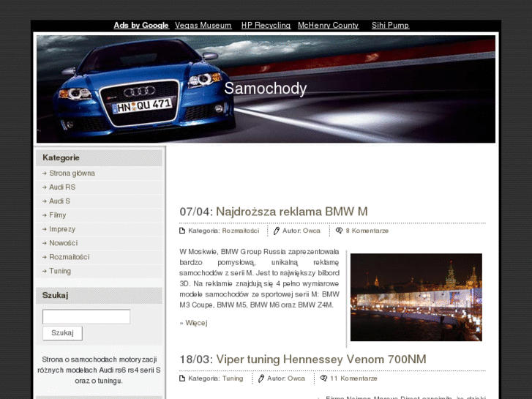This screenshot has height=399, width=532.
Task: Click the Samochody site title
Action: pos(266,89)
